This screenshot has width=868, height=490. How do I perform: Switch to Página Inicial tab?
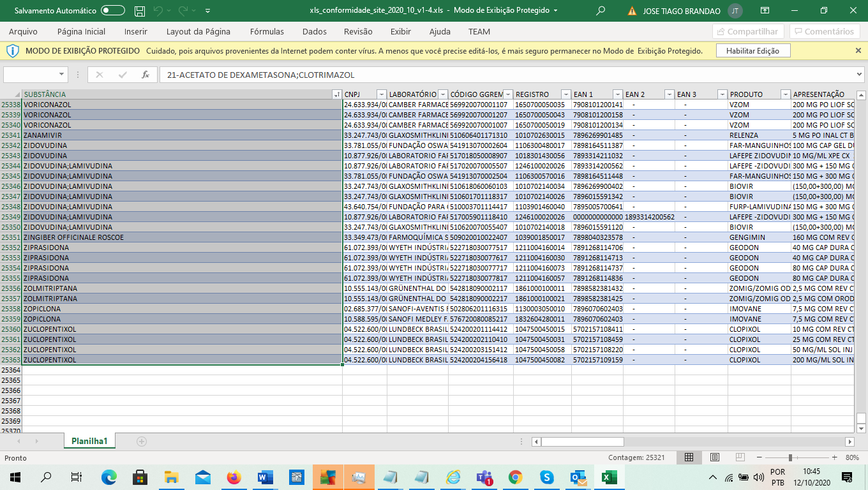click(x=81, y=31)
